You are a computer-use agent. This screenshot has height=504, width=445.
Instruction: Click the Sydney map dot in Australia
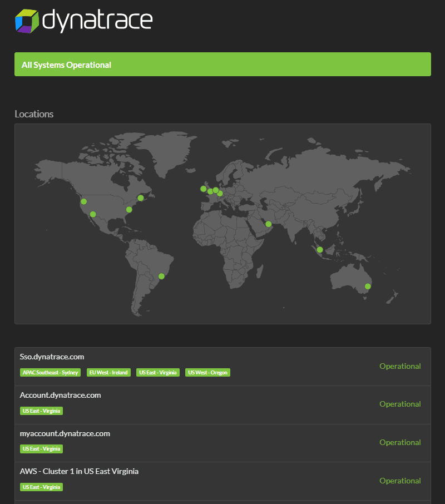click(x=368, y=286)
